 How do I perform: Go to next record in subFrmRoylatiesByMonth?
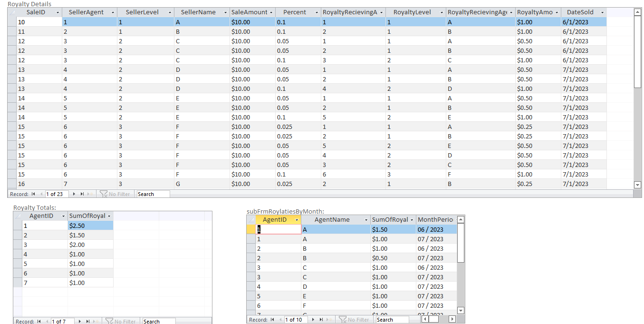pyautogui.click(x=312, y=320)
